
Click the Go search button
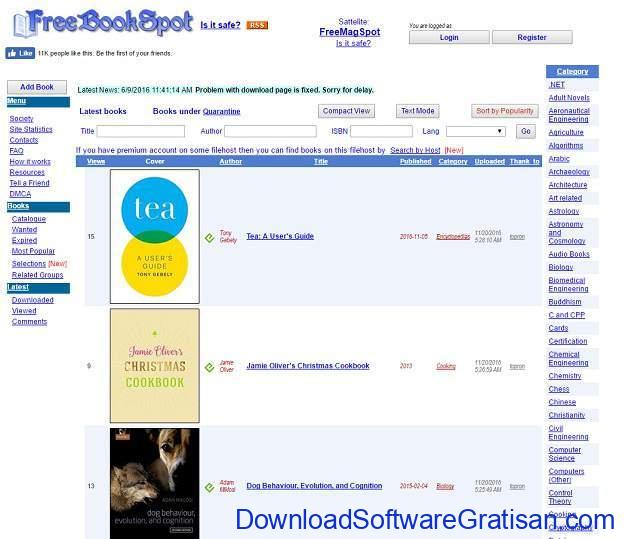point(526,131)
